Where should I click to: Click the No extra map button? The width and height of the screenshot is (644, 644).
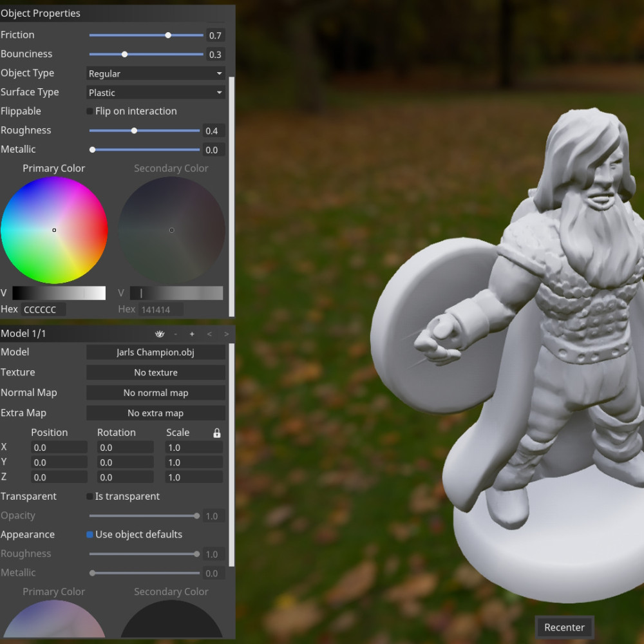tap(156, 413)
